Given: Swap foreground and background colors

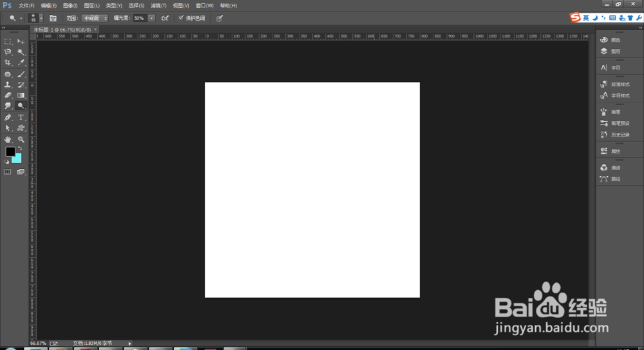Looking at the screenshot, I should tap(20, 148).
